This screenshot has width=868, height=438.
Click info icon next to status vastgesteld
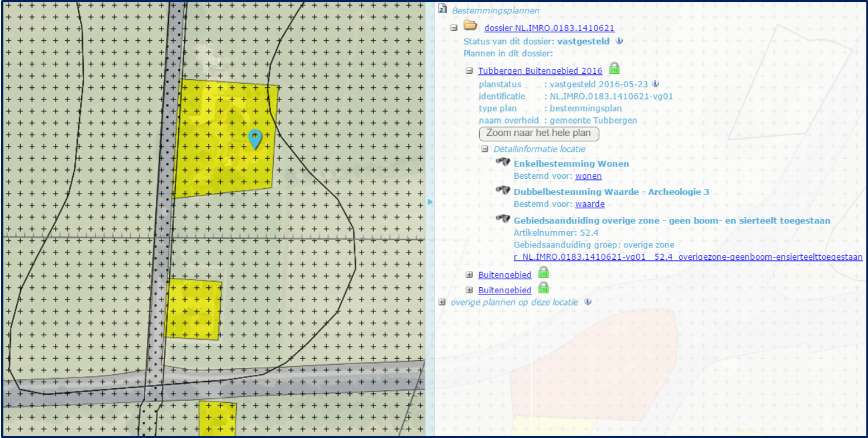click(x=619, y=41)
